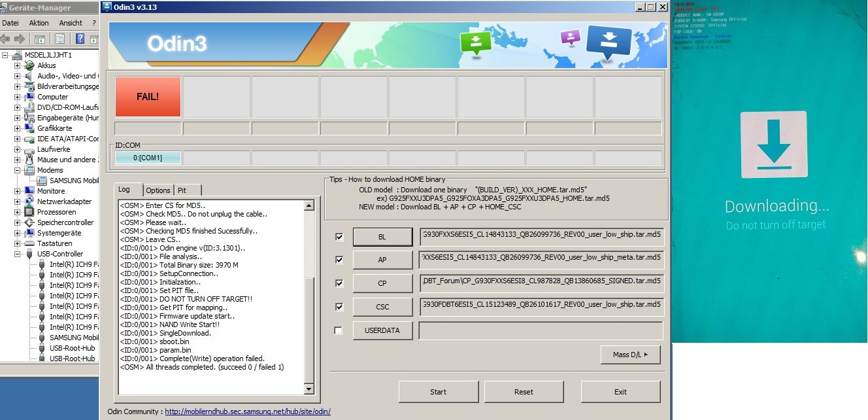Select the Speichercontroller icon
The width and height of the screenshot is (868, 420).
point(29,222)
